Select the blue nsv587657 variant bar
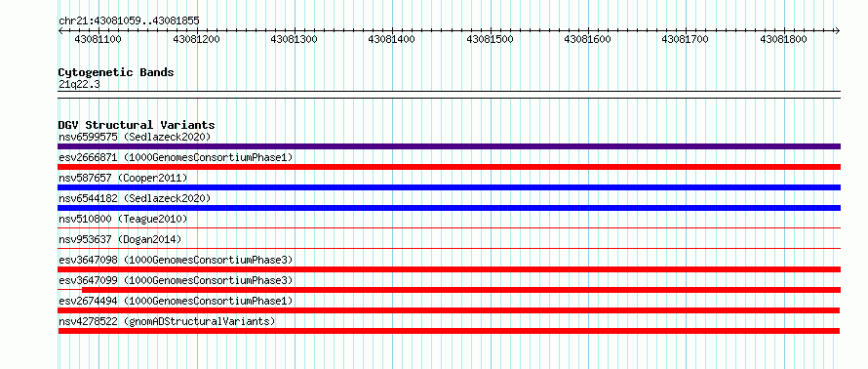The height and width of the screenshot is (369, 868). [x=449, y=187]
